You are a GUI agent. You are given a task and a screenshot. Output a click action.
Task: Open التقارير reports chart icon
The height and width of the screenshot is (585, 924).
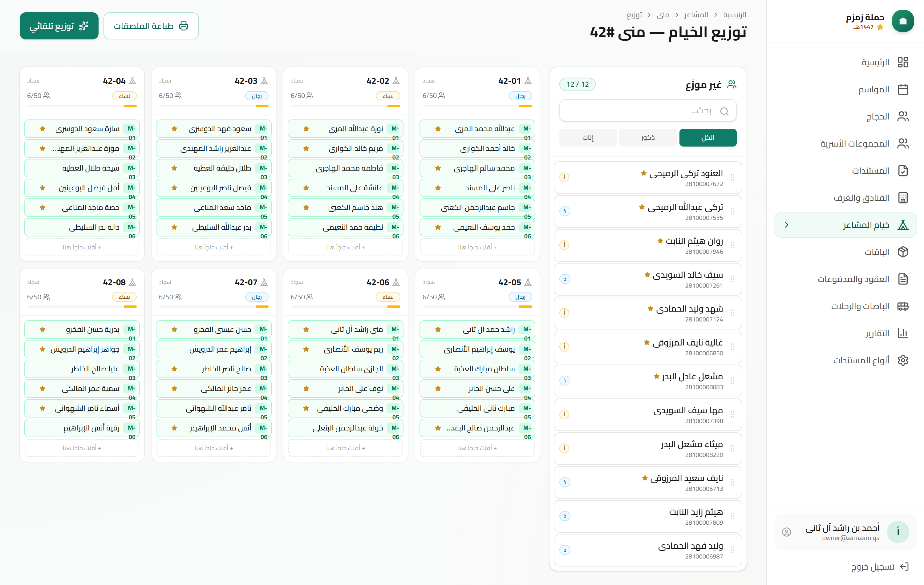click(903, 333)
